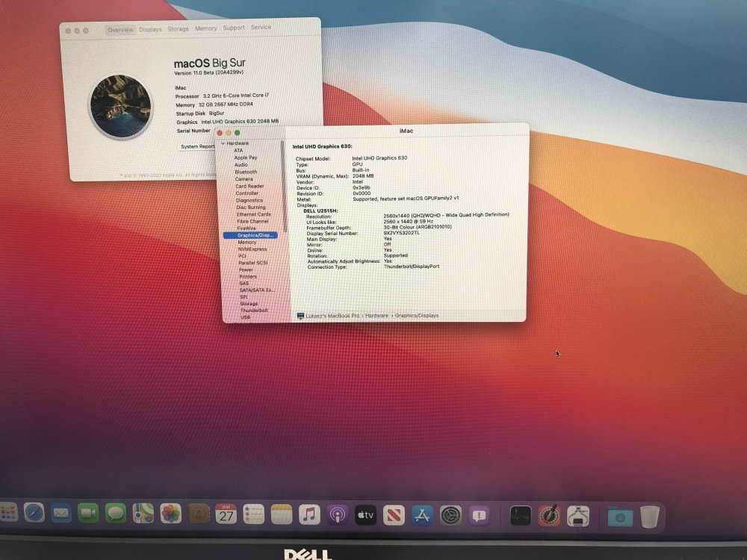
Task: Select Apple Pay in the sidebar
Action: [245, 157]
